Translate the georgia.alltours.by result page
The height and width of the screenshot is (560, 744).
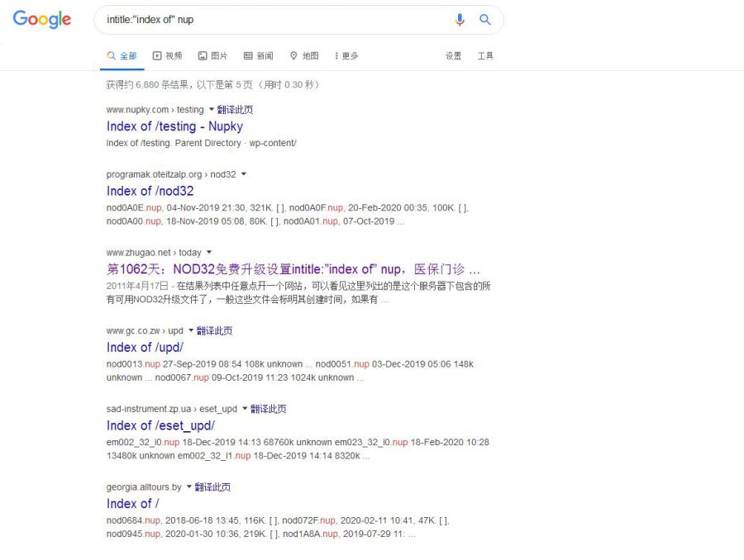tap(212, 487)
